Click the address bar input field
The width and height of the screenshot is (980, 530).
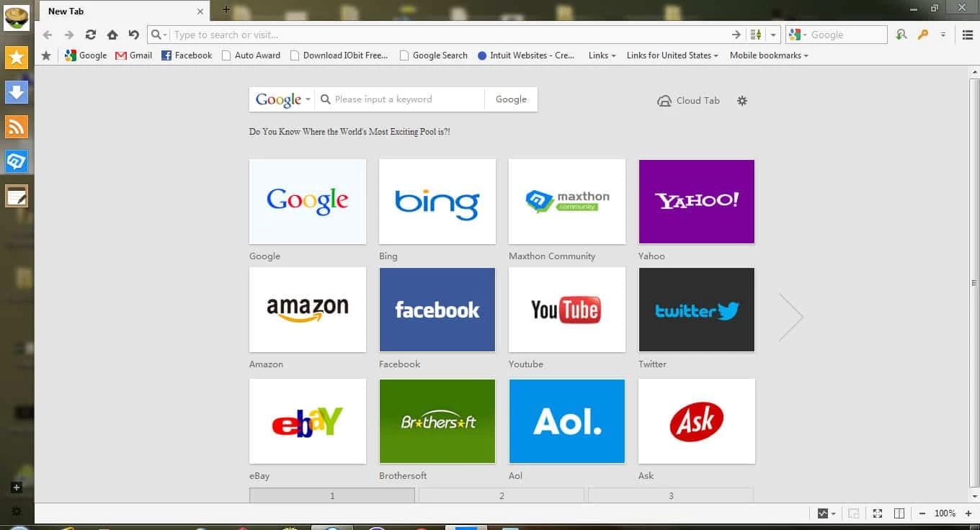(x=447, y=35)
